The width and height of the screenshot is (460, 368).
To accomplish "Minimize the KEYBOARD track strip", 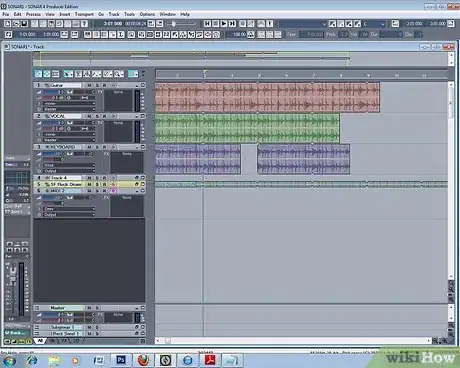I will click(137, 147).
